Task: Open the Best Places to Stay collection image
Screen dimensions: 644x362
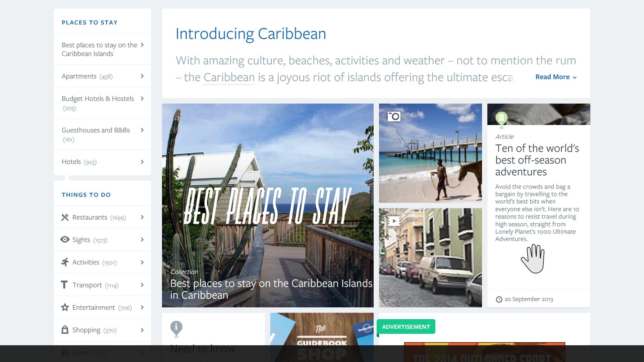Action: [268, 205]
